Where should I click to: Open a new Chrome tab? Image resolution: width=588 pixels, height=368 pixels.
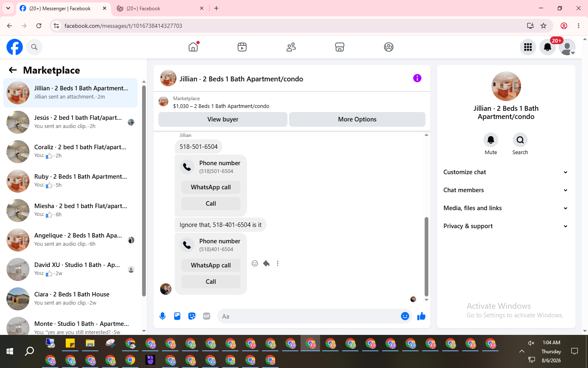click(x=216, y=8)
